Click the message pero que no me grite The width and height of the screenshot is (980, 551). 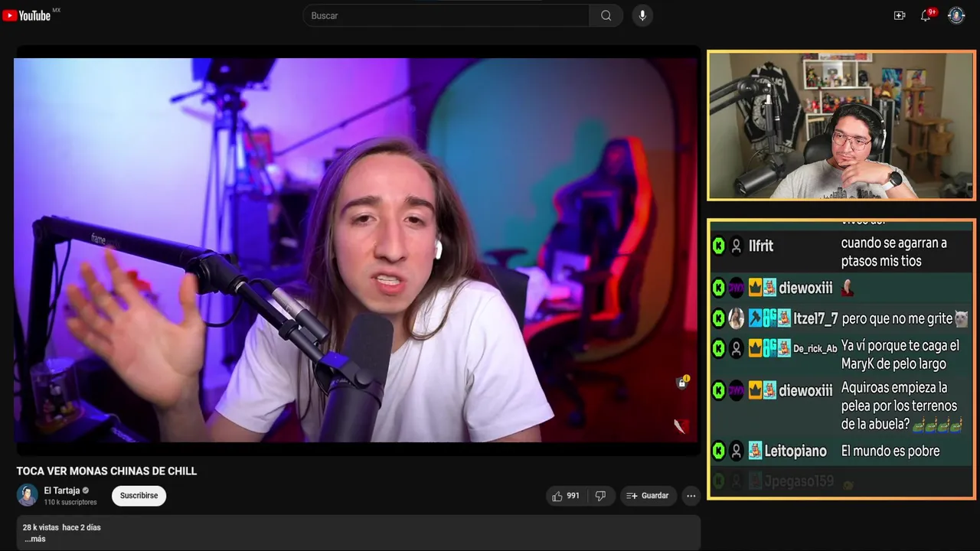[x=897, y=318]
